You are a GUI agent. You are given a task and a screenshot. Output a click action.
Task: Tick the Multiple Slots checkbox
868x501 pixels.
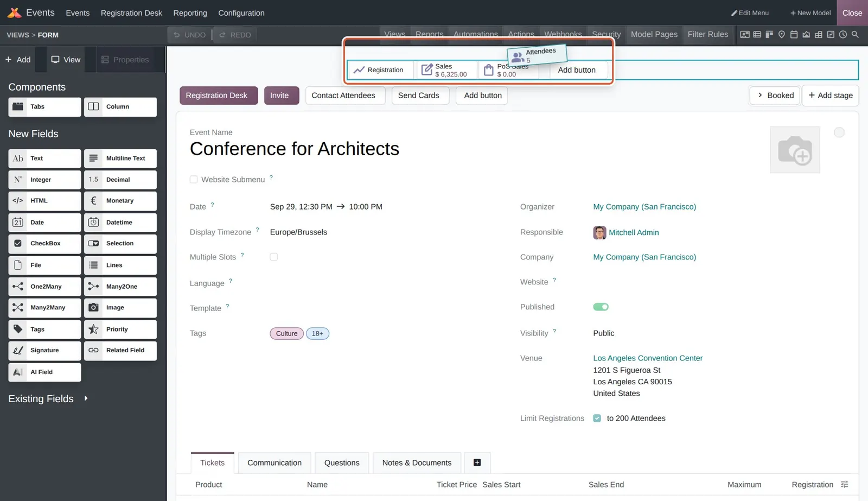tap(274, 257)
